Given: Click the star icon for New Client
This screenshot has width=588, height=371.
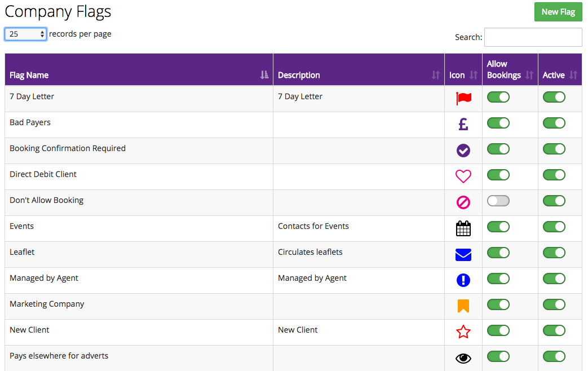Looking at the screenshot, I should pos(463,332).
